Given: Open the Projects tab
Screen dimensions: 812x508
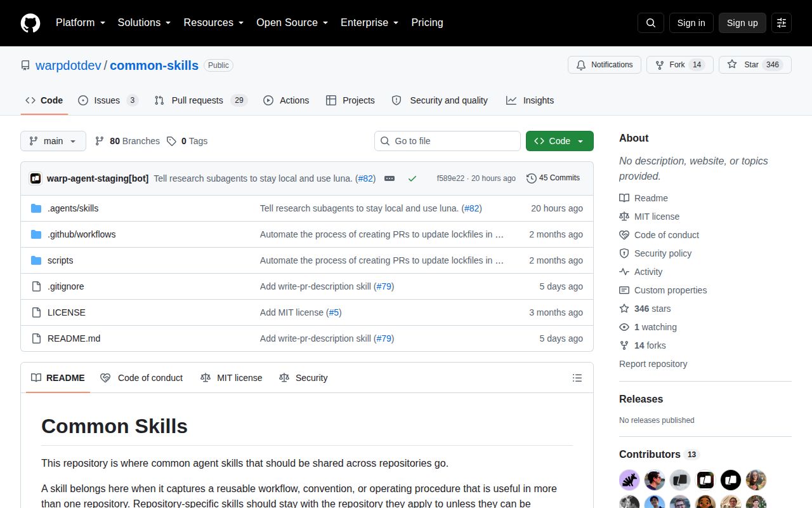Looking at the screenshot, I should [x=350, y=100].
